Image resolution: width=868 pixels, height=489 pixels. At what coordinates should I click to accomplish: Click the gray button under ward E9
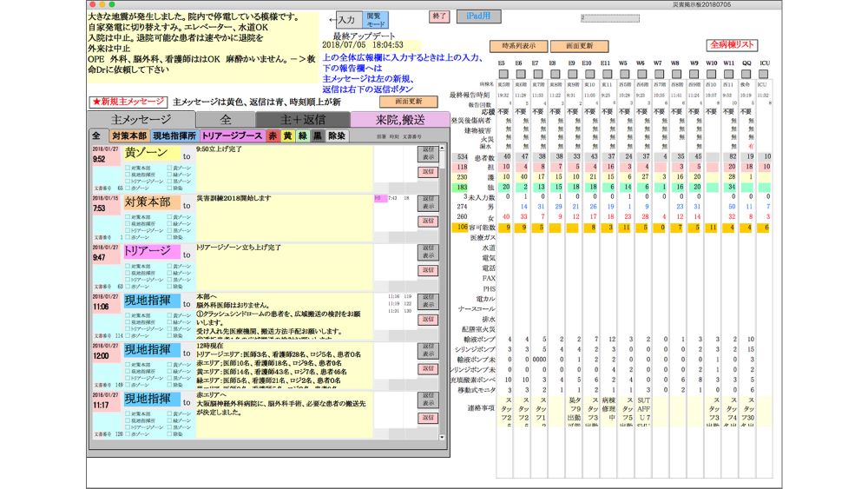pos(572,74)
